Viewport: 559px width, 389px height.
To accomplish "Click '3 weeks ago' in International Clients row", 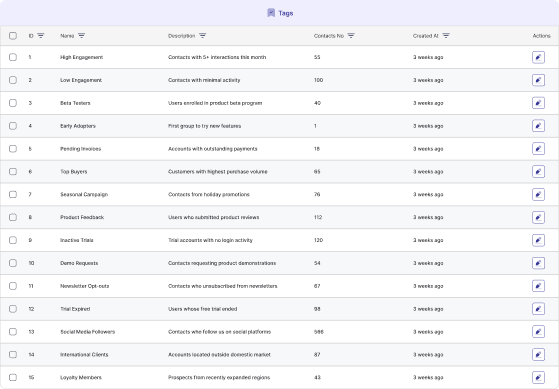I will pos(428,354).
